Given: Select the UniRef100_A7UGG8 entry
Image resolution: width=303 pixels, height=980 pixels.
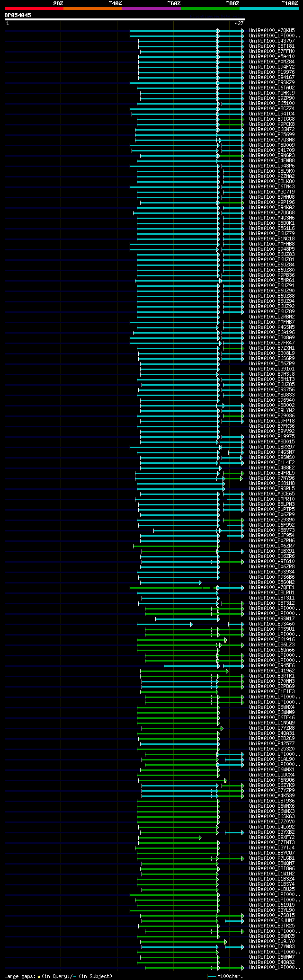Looking at the screenshot, I should coord(272,212).
